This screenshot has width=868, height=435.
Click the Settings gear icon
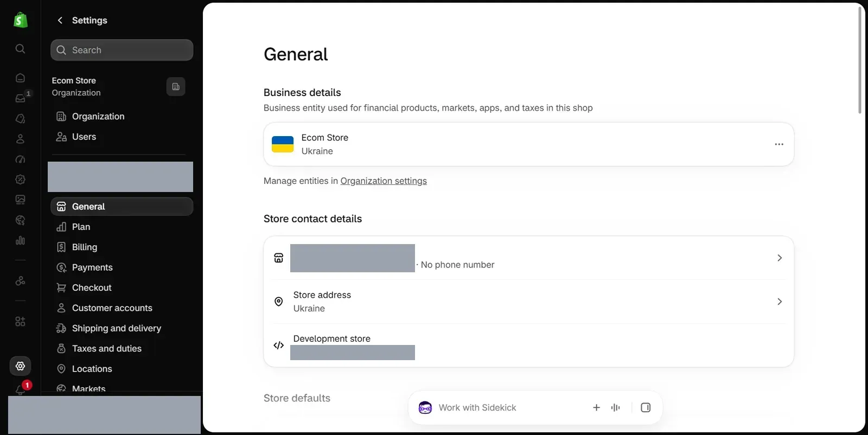(x=20, y=366)
